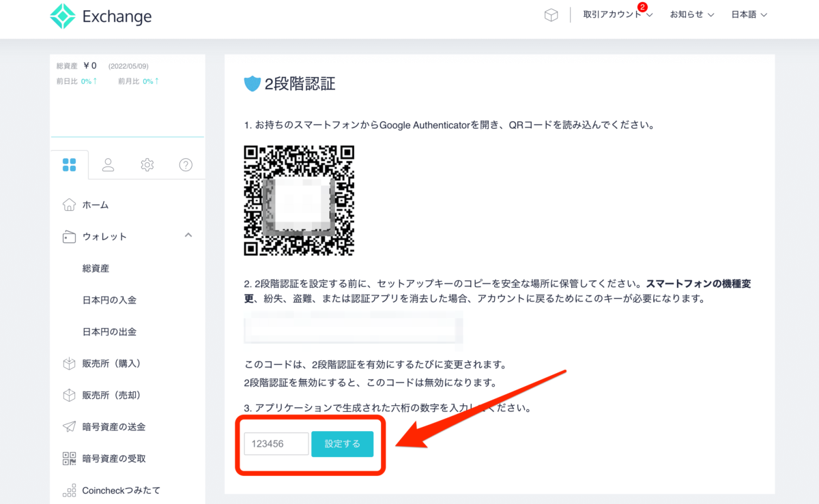The width and height of the screenshot is (819, 504).
Task: Click the 設定する button
Action: [x=343, y=444]
